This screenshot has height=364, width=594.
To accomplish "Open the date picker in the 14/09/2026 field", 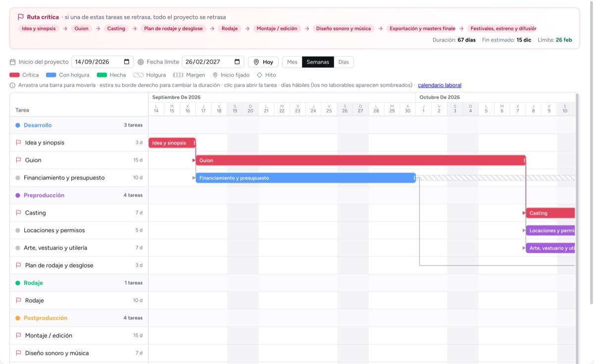I will pos(126,62).
